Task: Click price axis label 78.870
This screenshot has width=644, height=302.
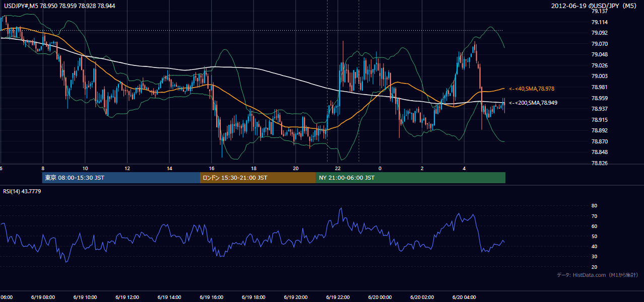Action: [599, 141]
